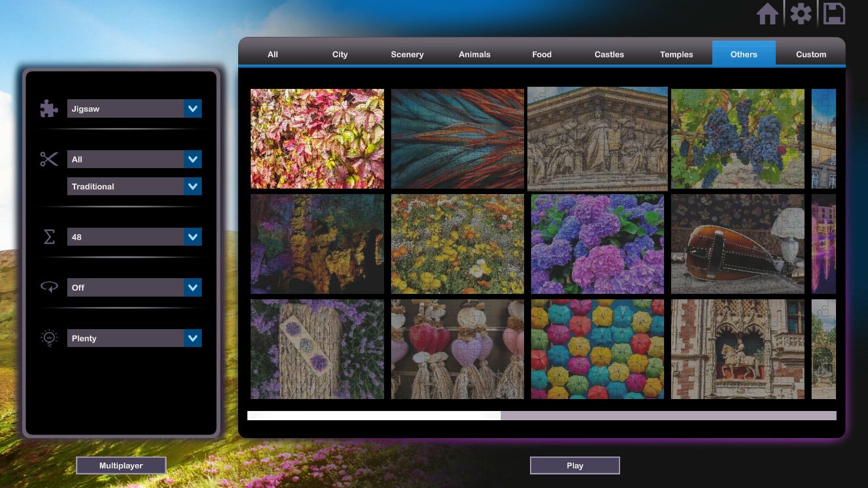The image size is (868, 488).
Task: Select the scissors cut-style icon
Action: (x=48, y=159)
